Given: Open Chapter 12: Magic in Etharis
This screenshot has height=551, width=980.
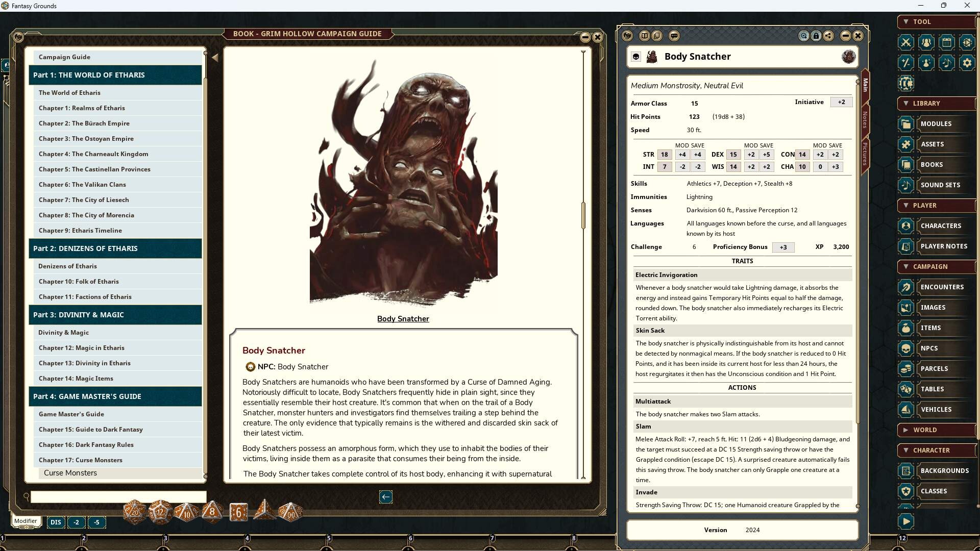Looking at the screenshot, I should pyautogui.click(x=117, y=348).
